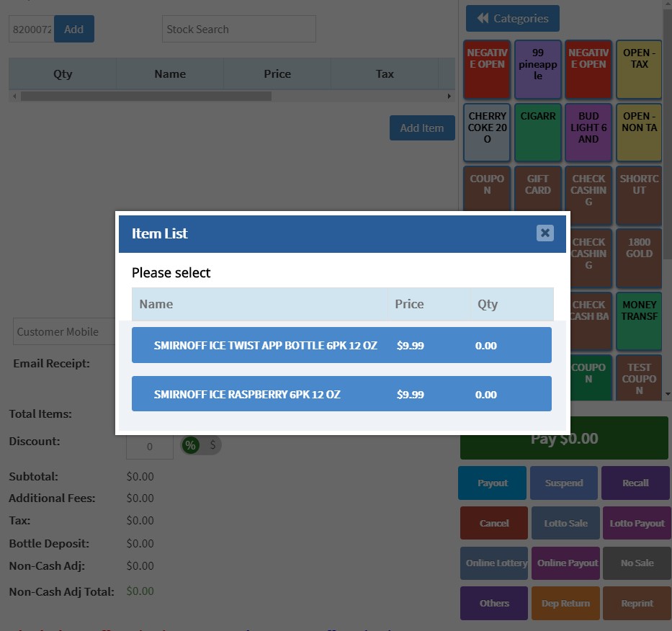Viewport: 672px width, 631px height.
Task: Close the Item List dialog
Action: click(545, 233)
